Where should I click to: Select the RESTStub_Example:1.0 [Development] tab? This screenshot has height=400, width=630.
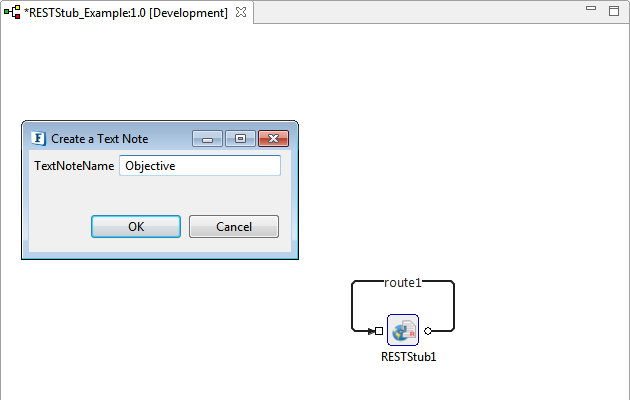126,12
